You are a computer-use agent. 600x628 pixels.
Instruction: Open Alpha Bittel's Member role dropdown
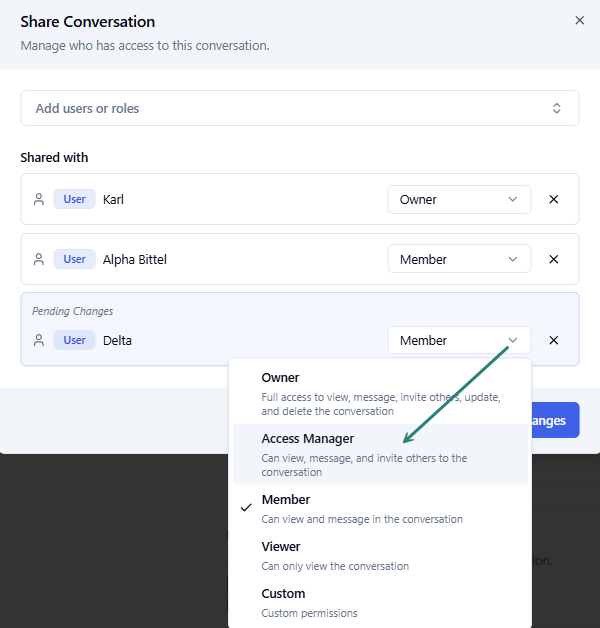coord(458,259)
